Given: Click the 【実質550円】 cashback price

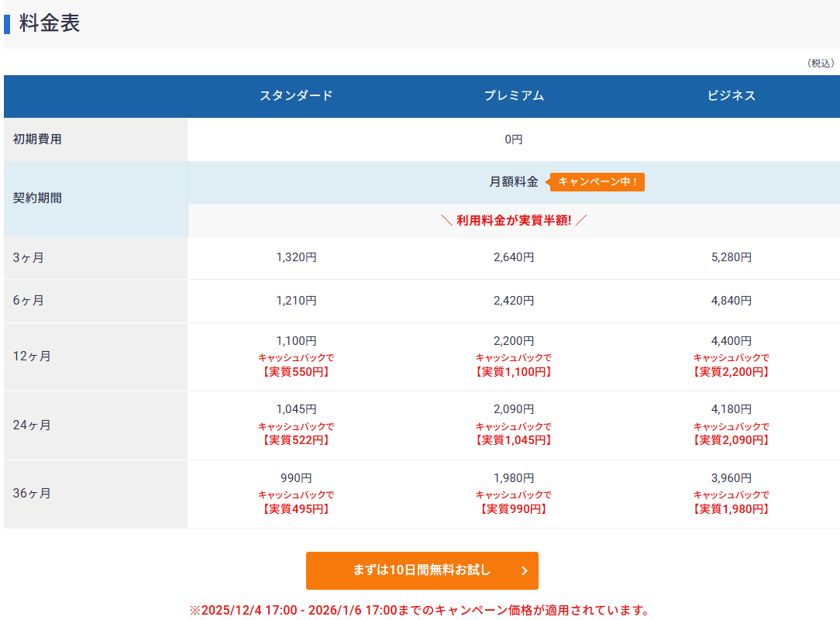Looking at the screenshot, I should click(296, 372).
